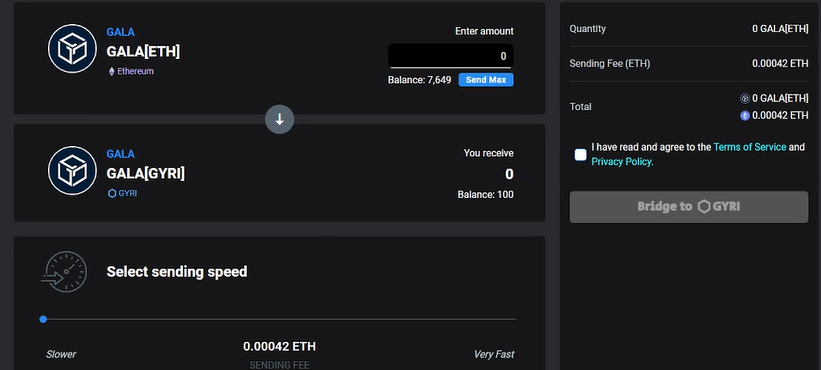The height and width of the screenshot is (370, 821).
Task: Click the Very Fast end of the speed slider
Action: [514, 319]
